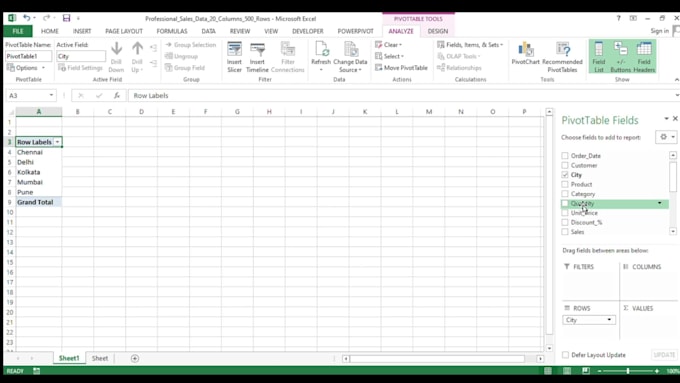Open Change Data Source
The image size is (680, 383).
point(350,57)
